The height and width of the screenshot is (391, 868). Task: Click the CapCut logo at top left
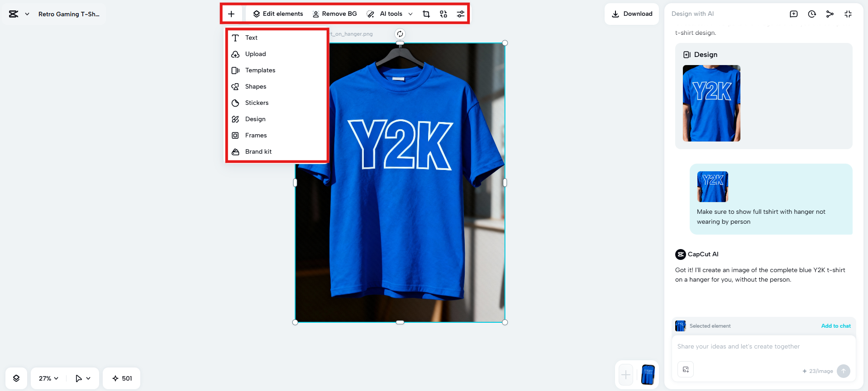14,14
